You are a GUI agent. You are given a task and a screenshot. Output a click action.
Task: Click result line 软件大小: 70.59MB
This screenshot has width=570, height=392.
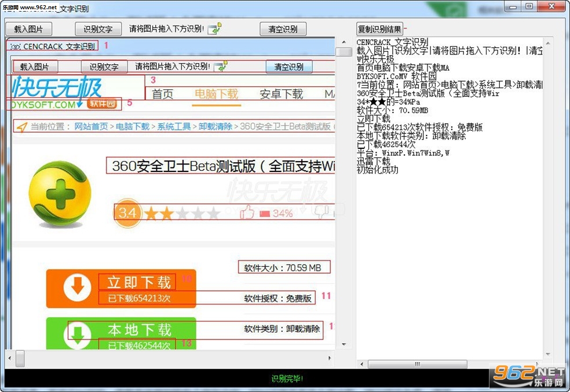tap(392, 110)
